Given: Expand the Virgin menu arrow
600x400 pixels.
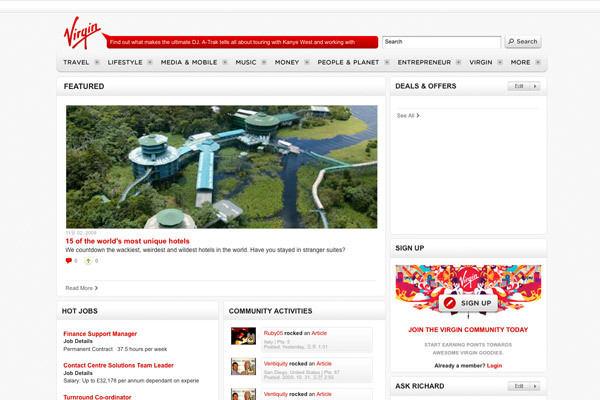Looking at the screenshot, I should 500,62.
